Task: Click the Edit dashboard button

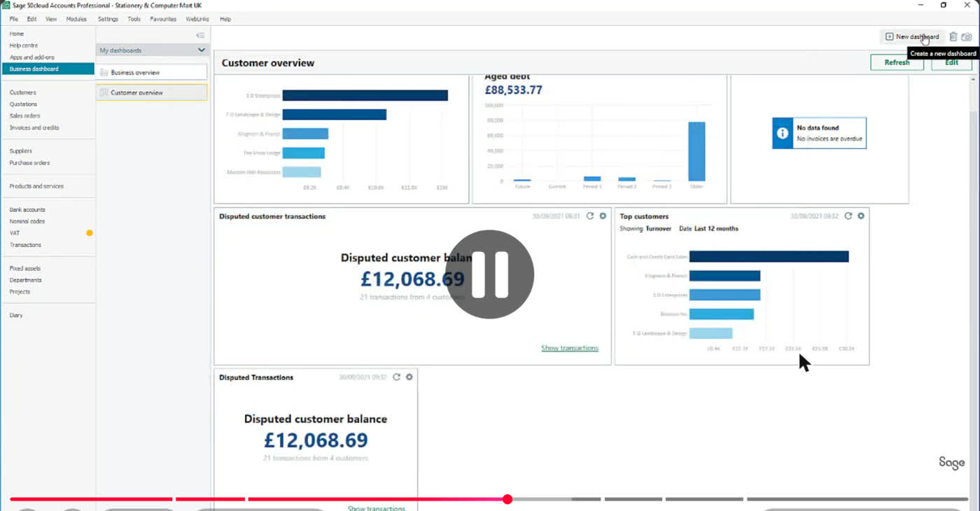Action: click(951, 62)
